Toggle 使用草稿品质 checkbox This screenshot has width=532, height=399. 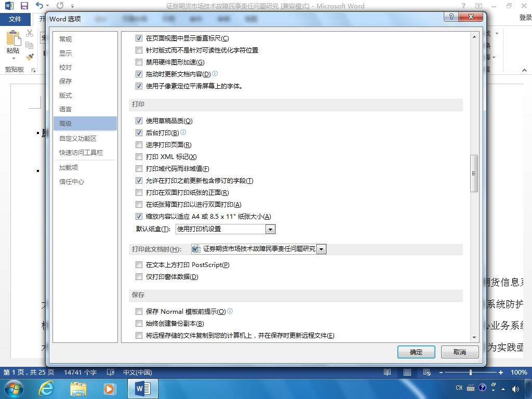(x=139, y=121)
